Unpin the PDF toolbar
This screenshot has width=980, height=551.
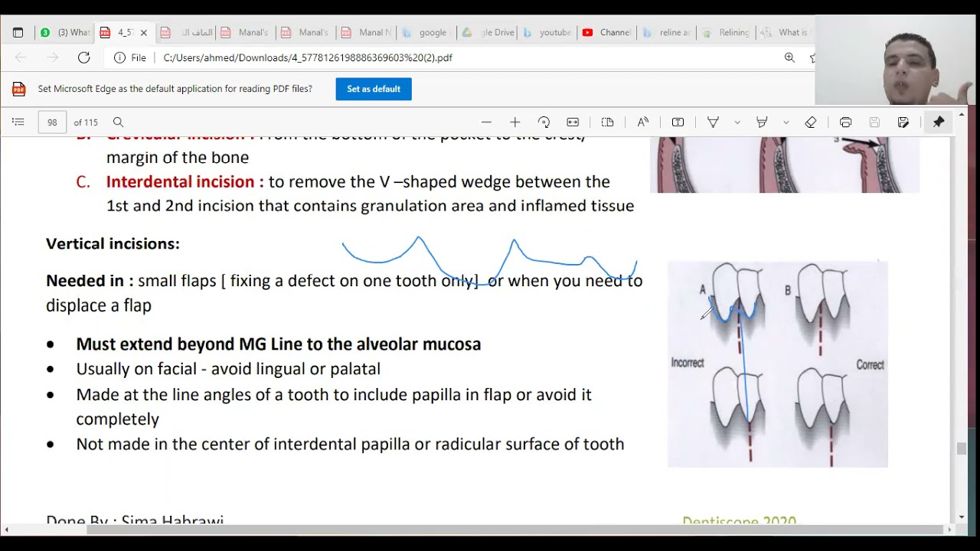939,122
